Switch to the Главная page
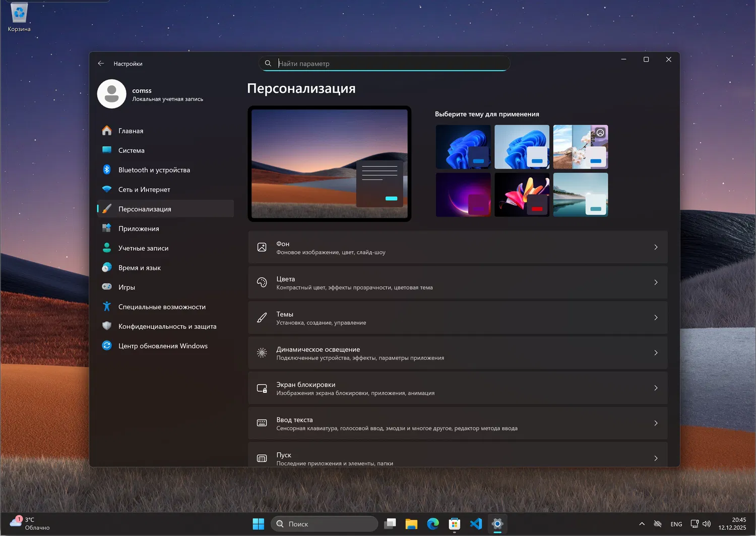 [131, 131]
